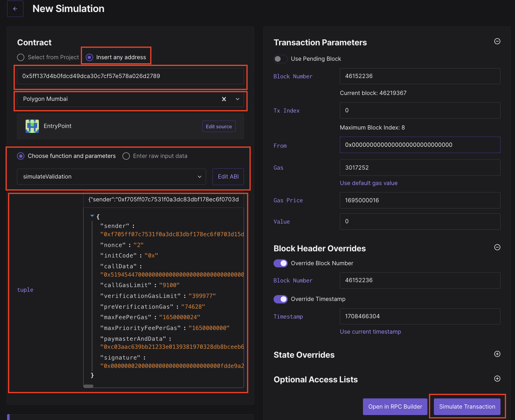
Task: Click the back arrow button
Action: [x=15, y=9]
